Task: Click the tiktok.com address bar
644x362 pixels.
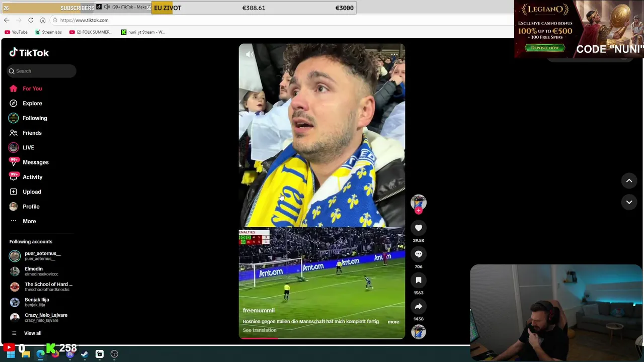Action: pyautogui.click(x=282, y=20)
